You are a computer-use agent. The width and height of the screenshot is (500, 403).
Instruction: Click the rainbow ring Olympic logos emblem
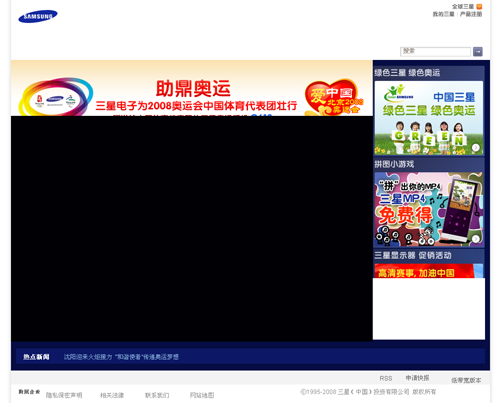pyautogui.click(x=55, y=97)
